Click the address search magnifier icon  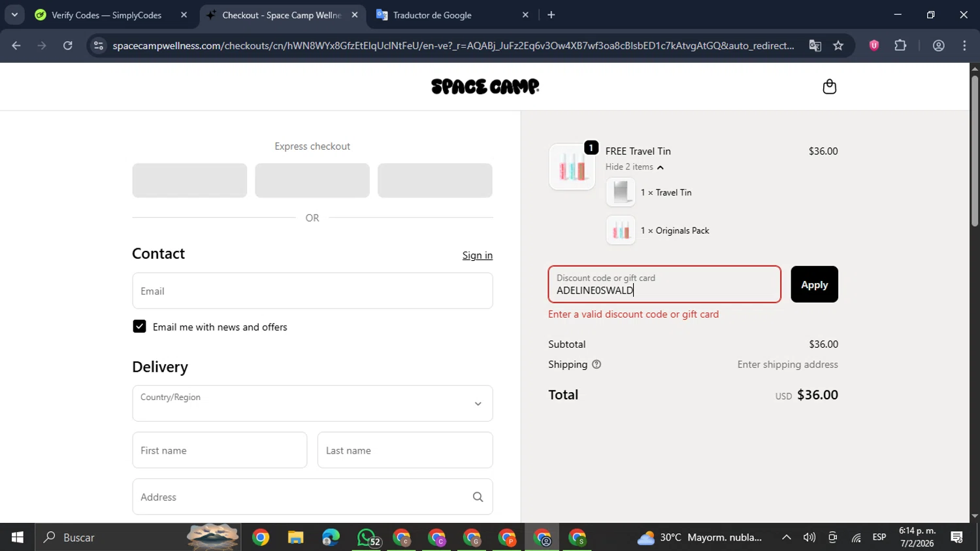tap(478, 497)
